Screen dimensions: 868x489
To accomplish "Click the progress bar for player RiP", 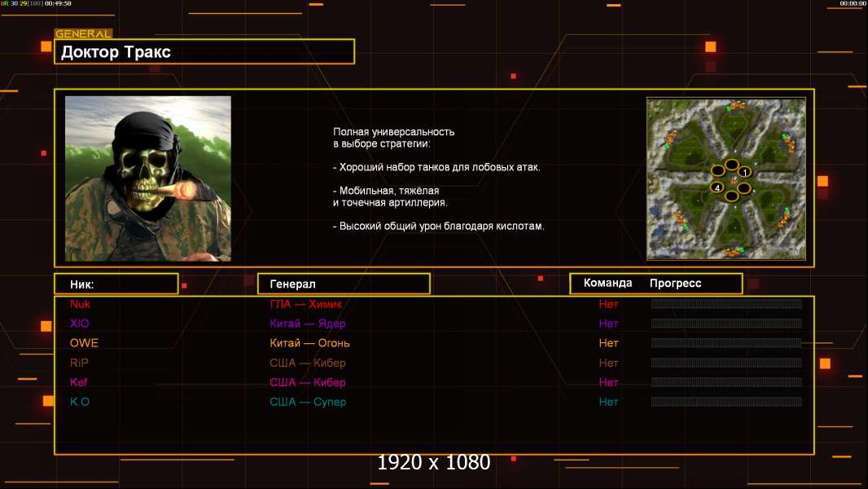I will click(x=726, y=363).
